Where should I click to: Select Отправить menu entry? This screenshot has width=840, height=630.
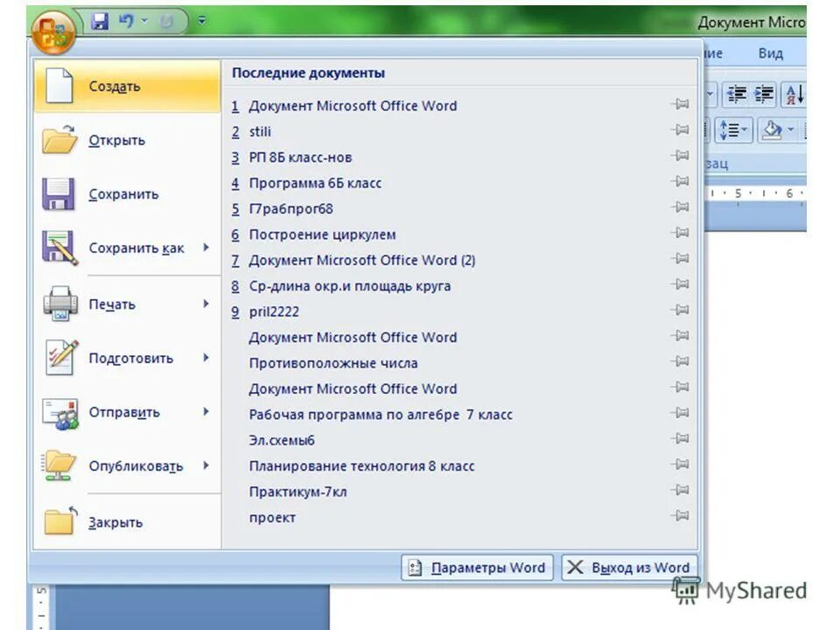click(127, 412)
